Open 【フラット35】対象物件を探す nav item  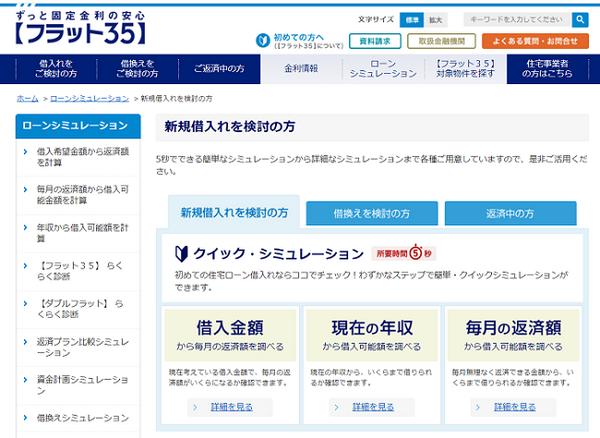tap(465, 69)
